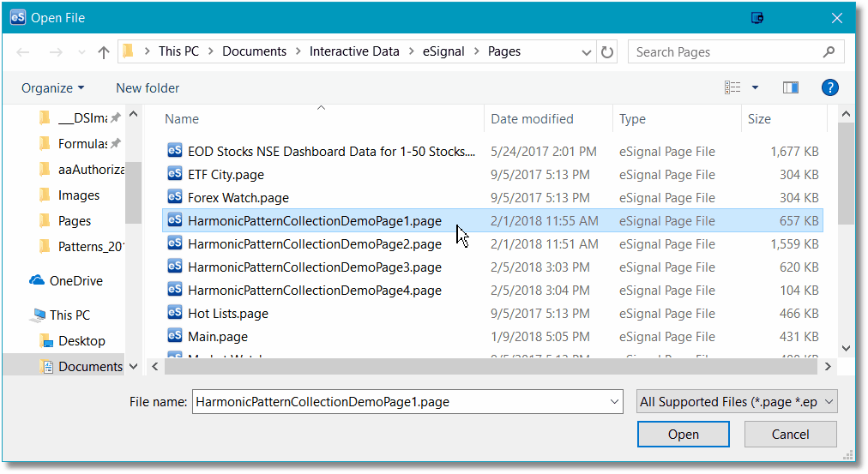Open Images folder in sidebar
This screenshot has width=868, height=474.
(x=69, y=195)
